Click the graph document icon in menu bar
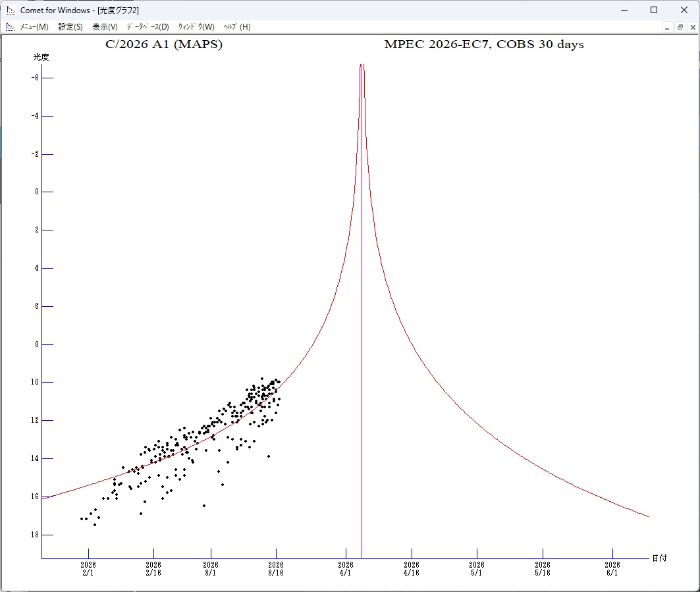 (x=11, y=27)
